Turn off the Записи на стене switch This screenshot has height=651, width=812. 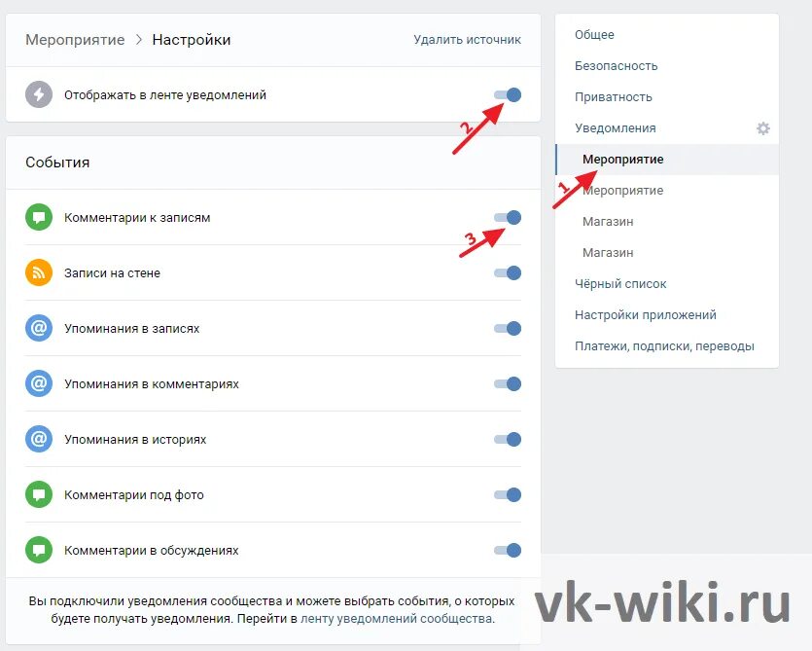[x=508, y=273]
